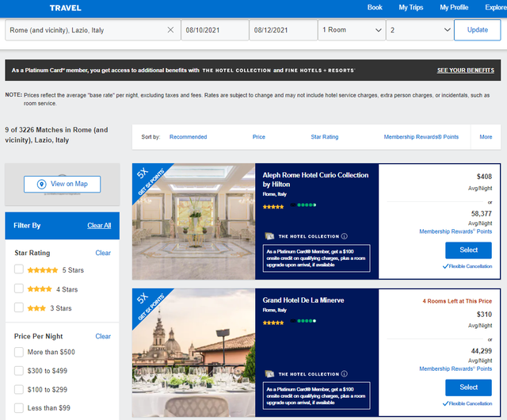This screenshot has height=420, width=507.
Task: Open the SEE YOUR BENEFITS link
Action: [466, 71]
